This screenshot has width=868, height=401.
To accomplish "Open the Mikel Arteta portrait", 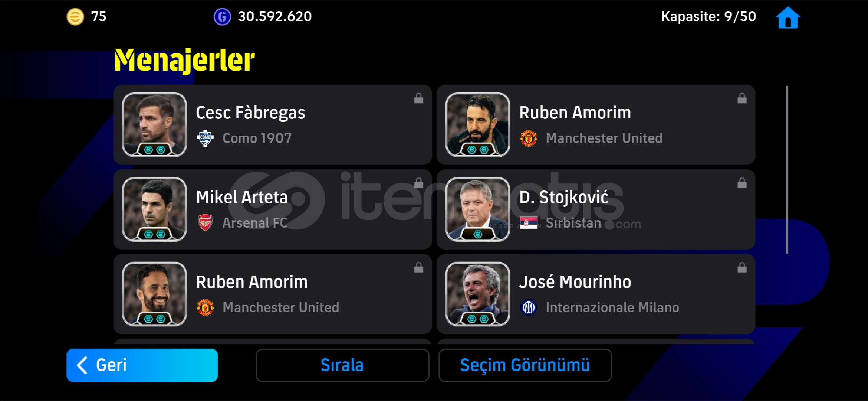I will pos(154,209).
